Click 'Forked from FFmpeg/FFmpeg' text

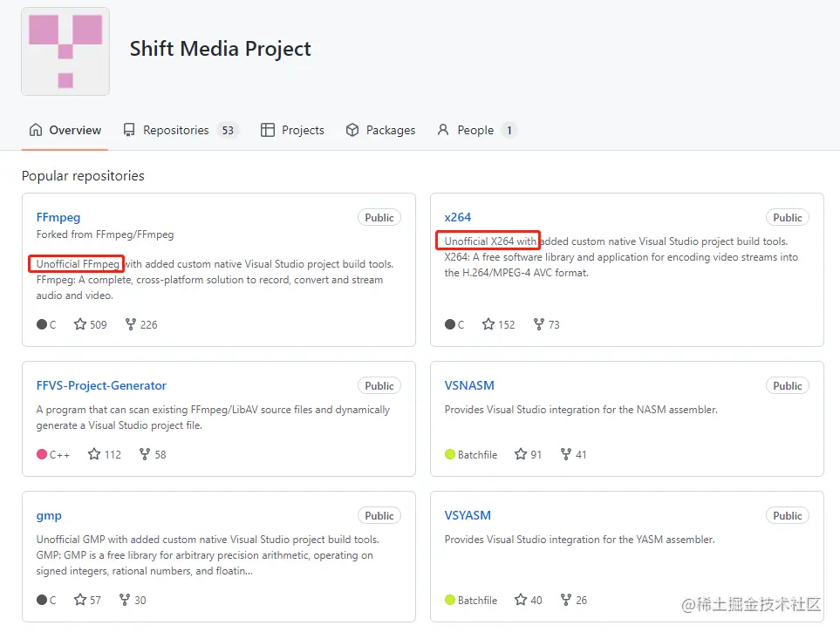coord(105,234)
